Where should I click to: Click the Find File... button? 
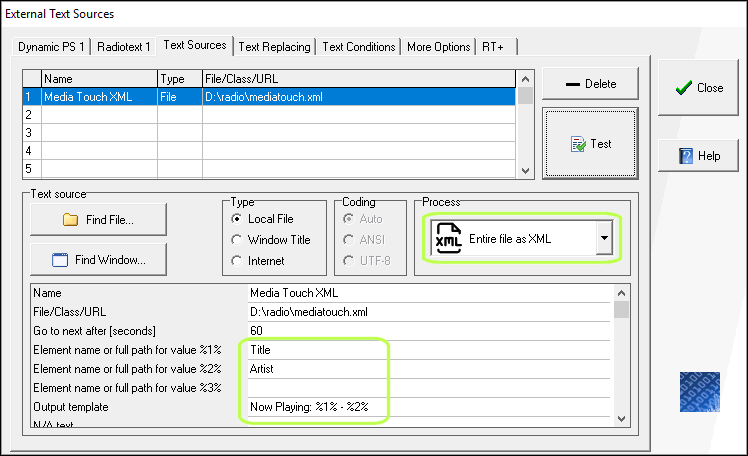coord(99,220)
